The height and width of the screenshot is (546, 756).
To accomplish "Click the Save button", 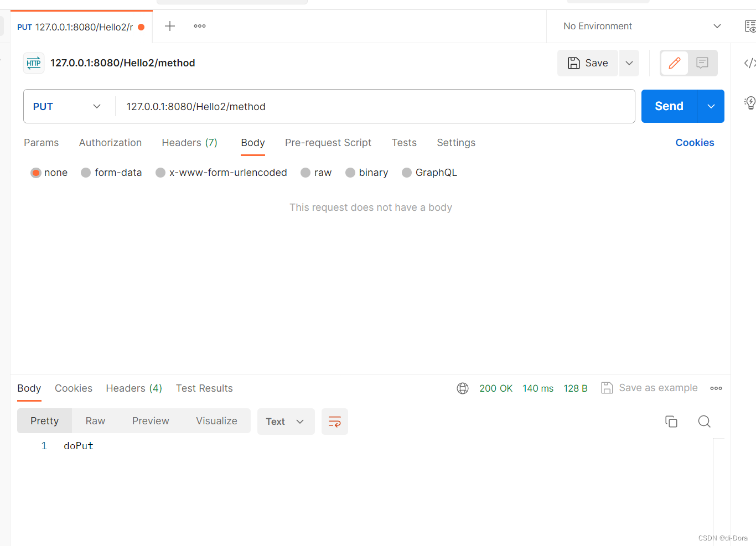I will (x=588, y=63).
